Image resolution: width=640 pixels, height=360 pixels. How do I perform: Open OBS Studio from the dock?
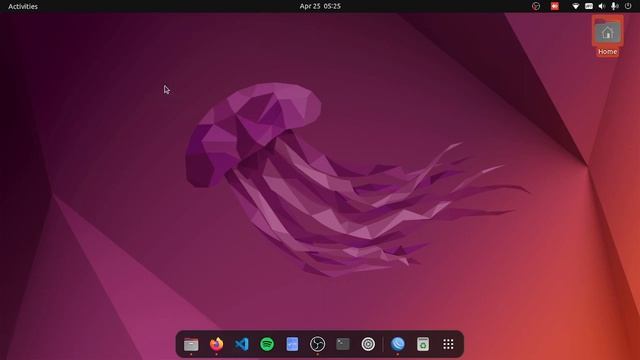[x=318, y=344]
